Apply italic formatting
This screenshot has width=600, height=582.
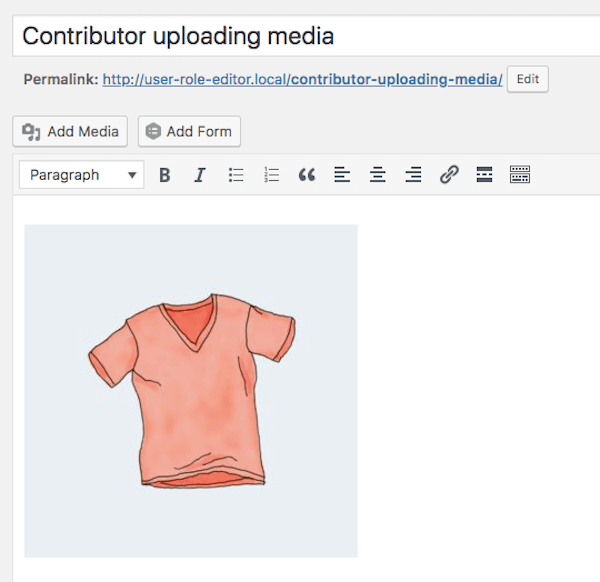tap(200, 175)
